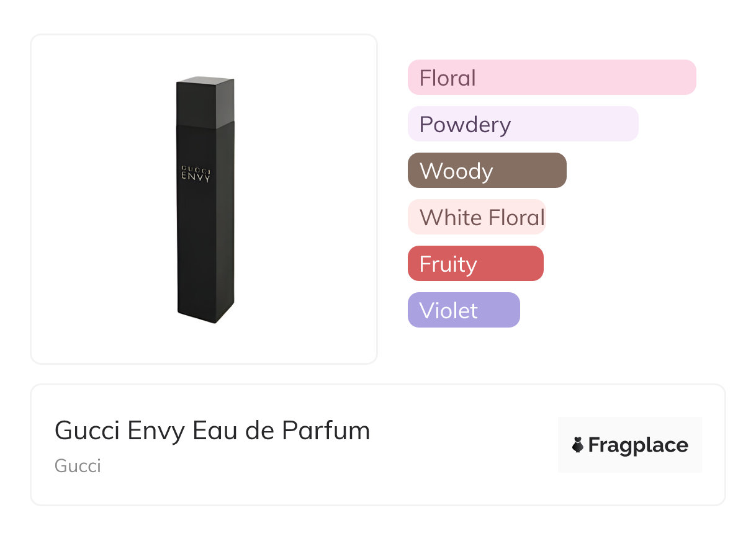Click the Fragplace perfume bottle logo icon

point(578,445)
